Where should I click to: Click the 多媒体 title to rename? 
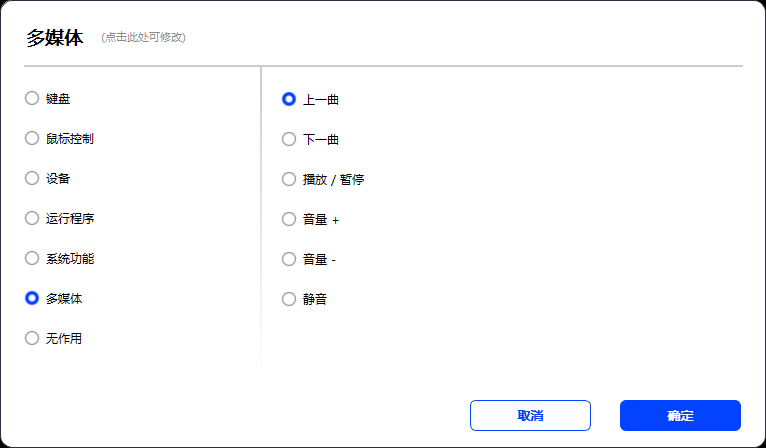55,38
